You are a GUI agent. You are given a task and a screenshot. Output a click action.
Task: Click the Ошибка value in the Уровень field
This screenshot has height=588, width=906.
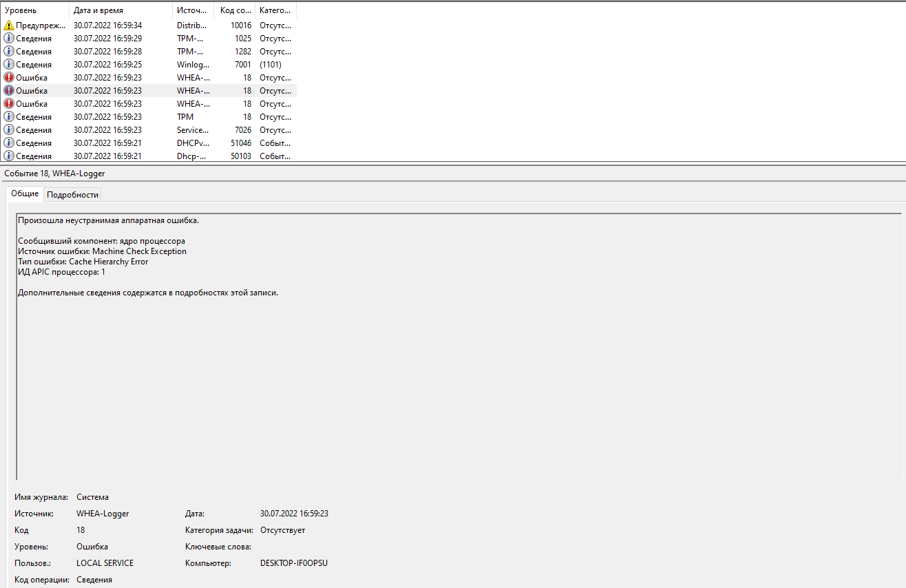click(x=92, y=547)
